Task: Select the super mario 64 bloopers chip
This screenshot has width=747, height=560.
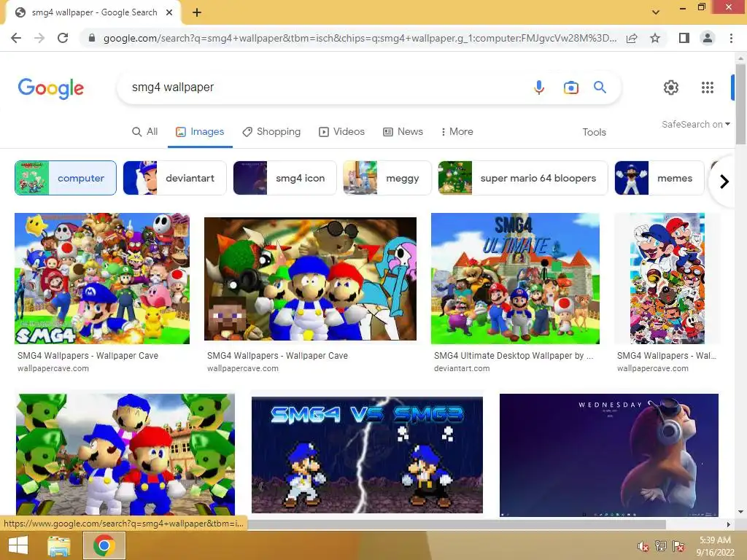Action: coord(522,178)
